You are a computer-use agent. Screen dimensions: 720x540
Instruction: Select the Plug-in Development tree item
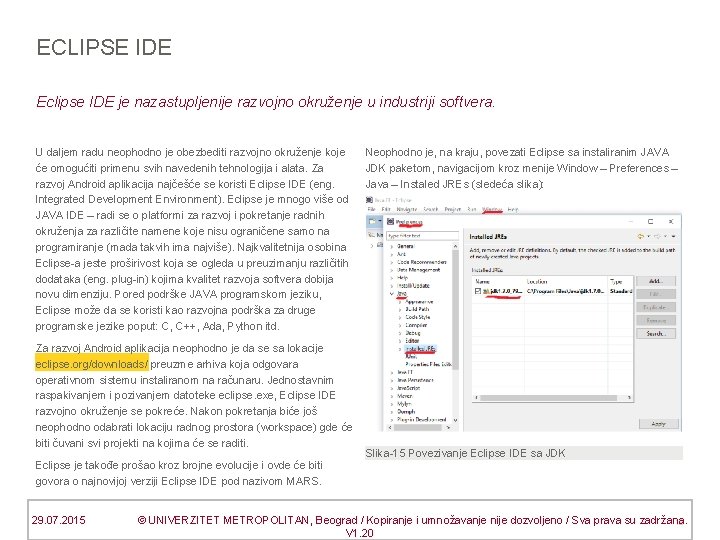pos(422,420)
